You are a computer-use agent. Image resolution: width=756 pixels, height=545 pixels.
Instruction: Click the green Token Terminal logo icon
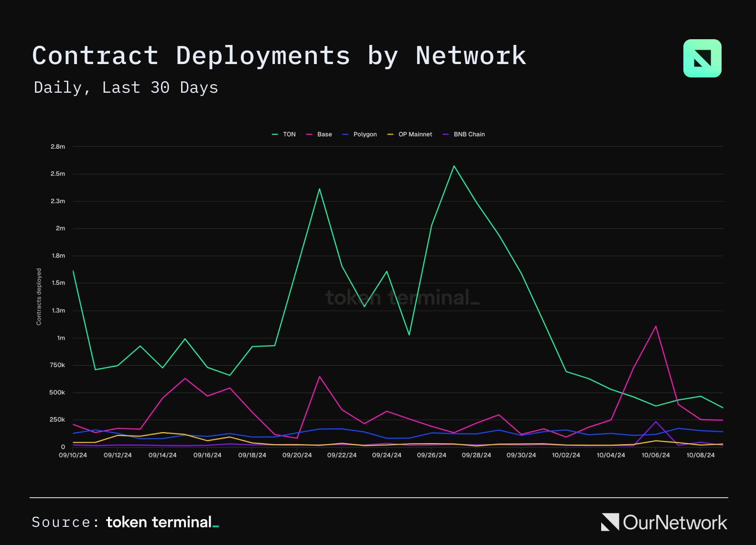pyautogui.click(x=702, y=58)
